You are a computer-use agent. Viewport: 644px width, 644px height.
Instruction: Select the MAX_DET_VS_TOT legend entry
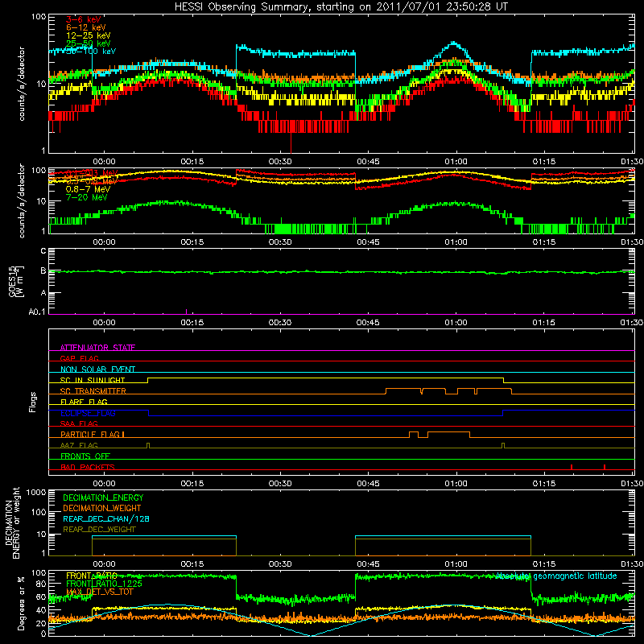pos(99,592)
